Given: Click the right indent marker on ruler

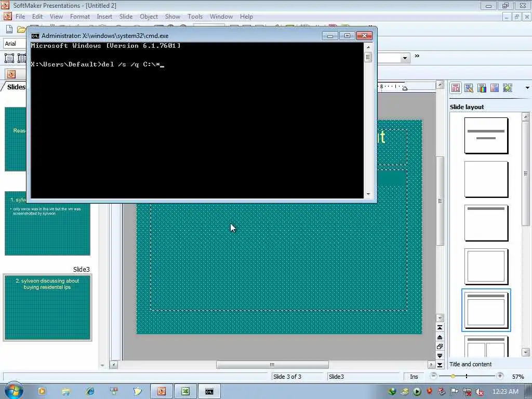Looking at the screenshot, I should point(405,88).
